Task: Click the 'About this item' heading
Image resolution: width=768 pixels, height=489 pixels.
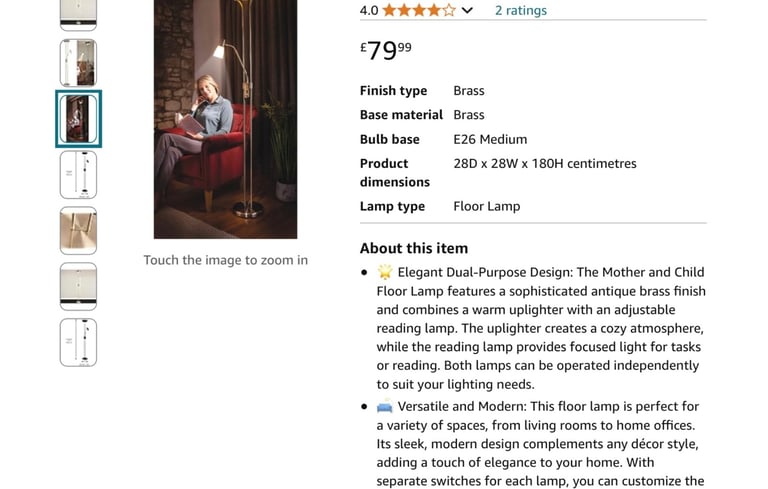Action: coord(414,248)
